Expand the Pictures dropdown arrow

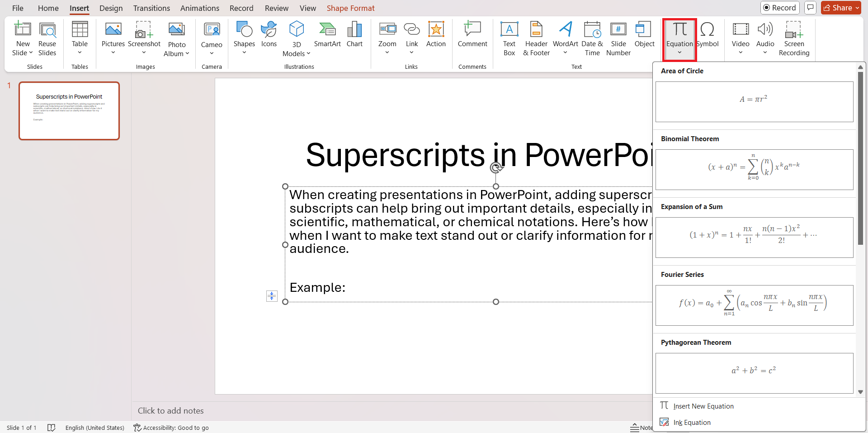tap(113, 52)
